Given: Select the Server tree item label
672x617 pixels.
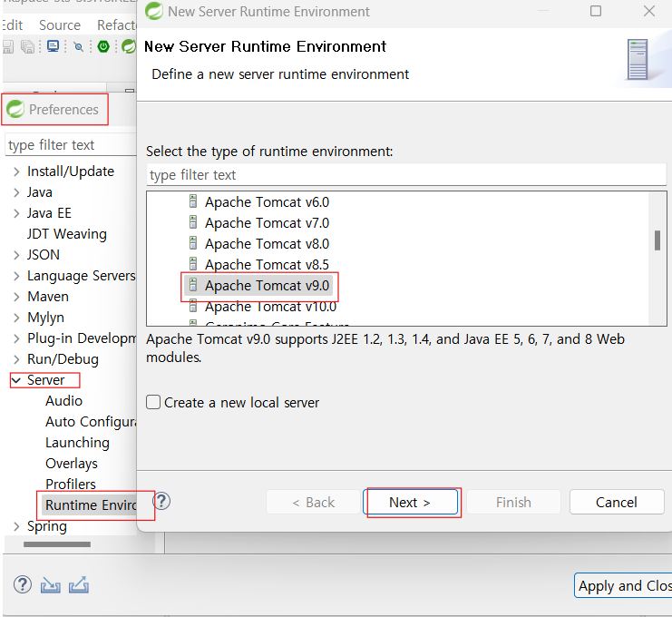Looking at the screenshot, I should click(46, 380).
